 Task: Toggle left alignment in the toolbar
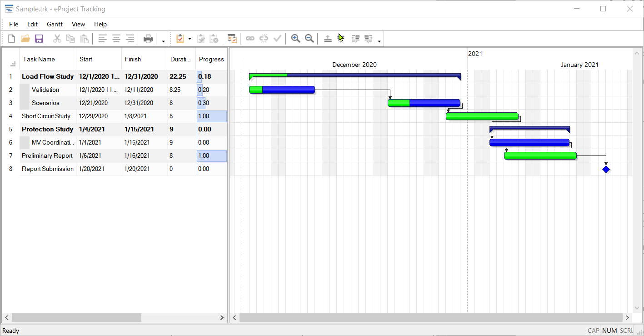102,38
